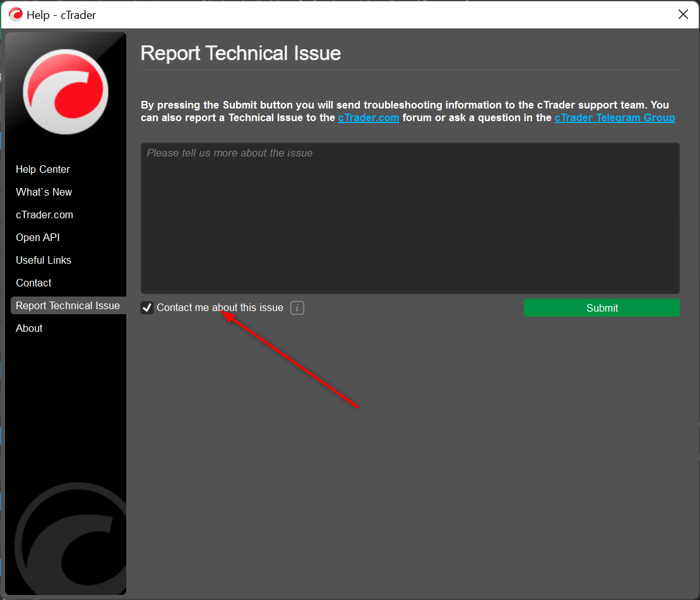Go to cTrader.com sidebar item
This screenshot has width=700, height=600.
(x=44, y=215)
